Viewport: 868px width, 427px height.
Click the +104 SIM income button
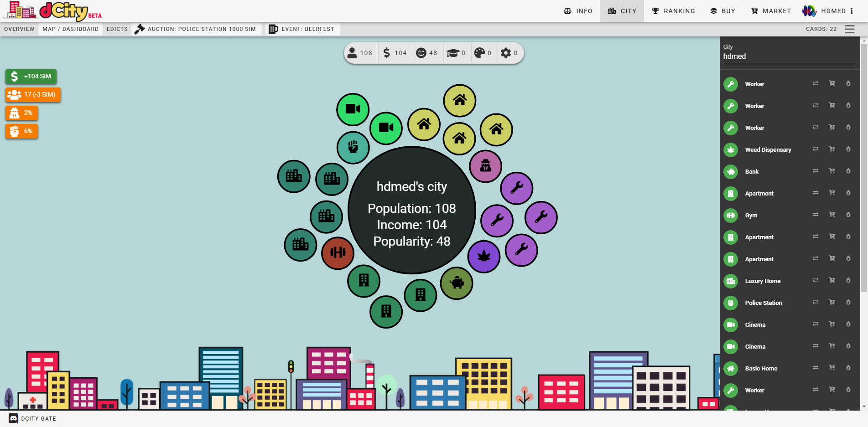(31, 77)
